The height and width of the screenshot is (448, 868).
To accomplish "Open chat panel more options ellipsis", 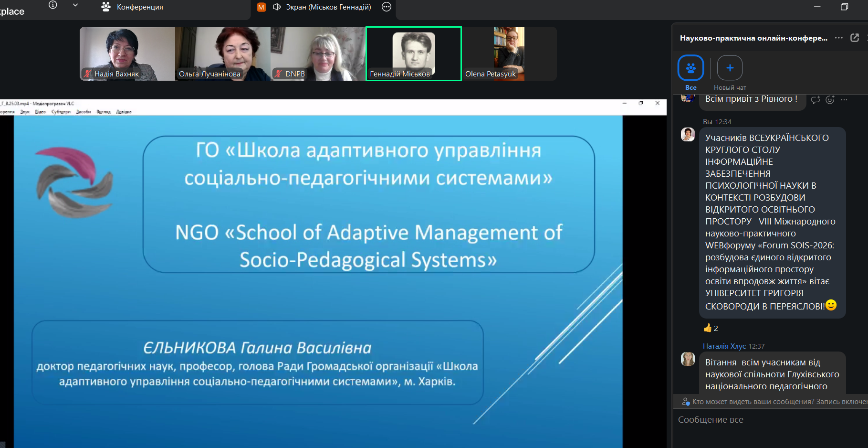I will (838, 38).
